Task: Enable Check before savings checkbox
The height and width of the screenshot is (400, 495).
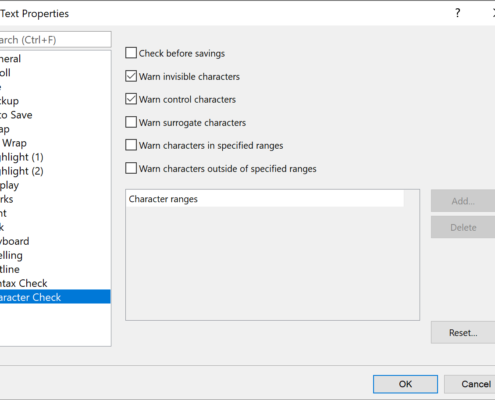Action: [x=131, y=53]
